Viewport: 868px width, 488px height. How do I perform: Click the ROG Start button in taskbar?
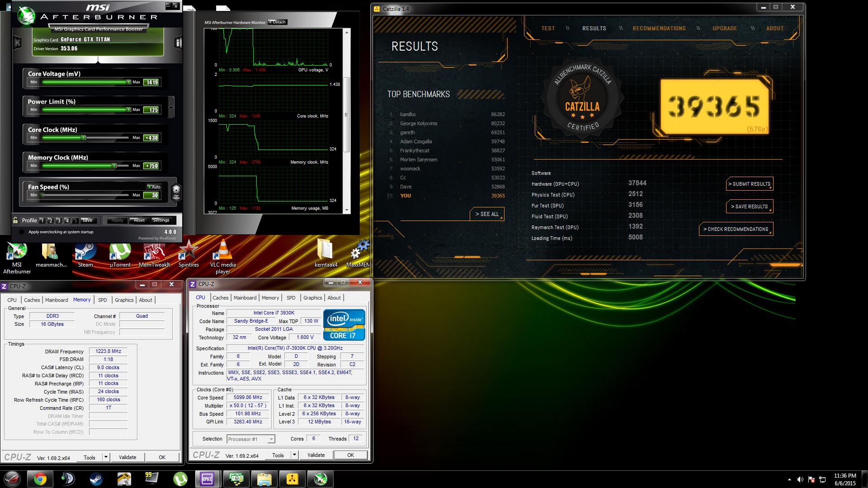[x=12, y=479]
